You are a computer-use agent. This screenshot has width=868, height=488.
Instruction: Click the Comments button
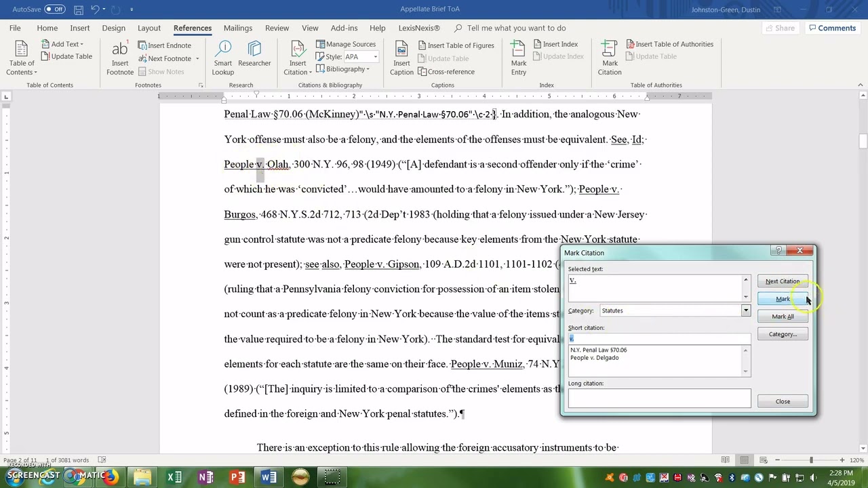tap(832, 28)
